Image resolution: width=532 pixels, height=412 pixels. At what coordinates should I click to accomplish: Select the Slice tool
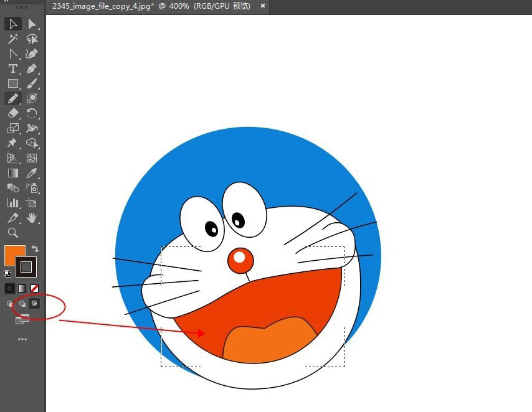13,218
